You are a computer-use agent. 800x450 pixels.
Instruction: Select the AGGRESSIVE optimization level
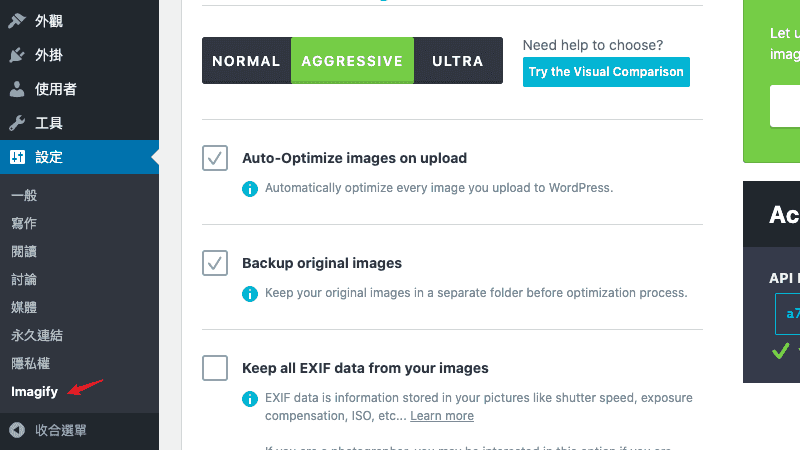tap(353, 61)
